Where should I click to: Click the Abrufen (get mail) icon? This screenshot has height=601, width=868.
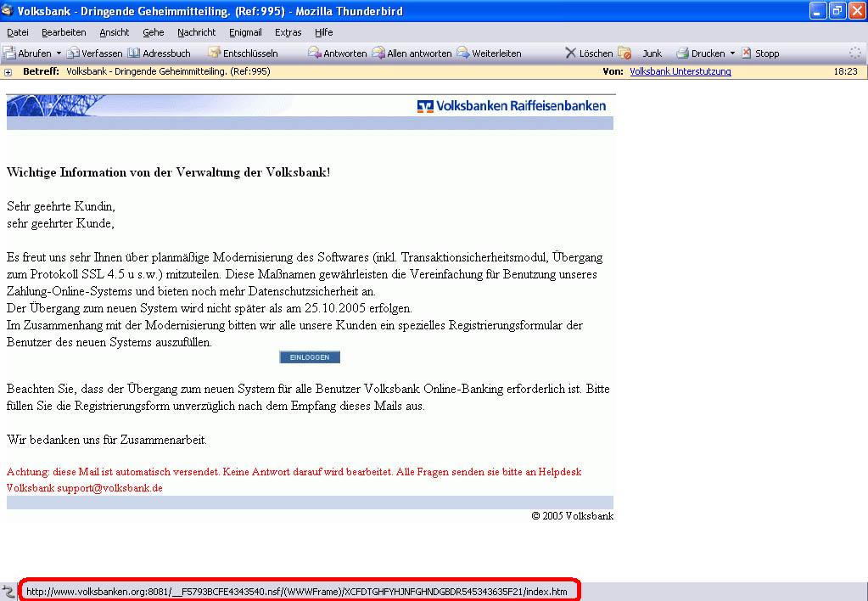9,53
